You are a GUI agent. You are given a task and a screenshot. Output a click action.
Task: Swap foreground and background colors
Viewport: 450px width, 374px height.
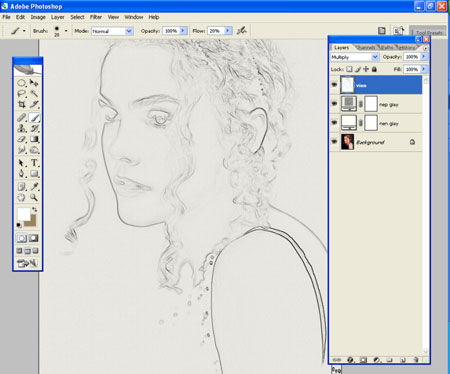click(35, 210)
